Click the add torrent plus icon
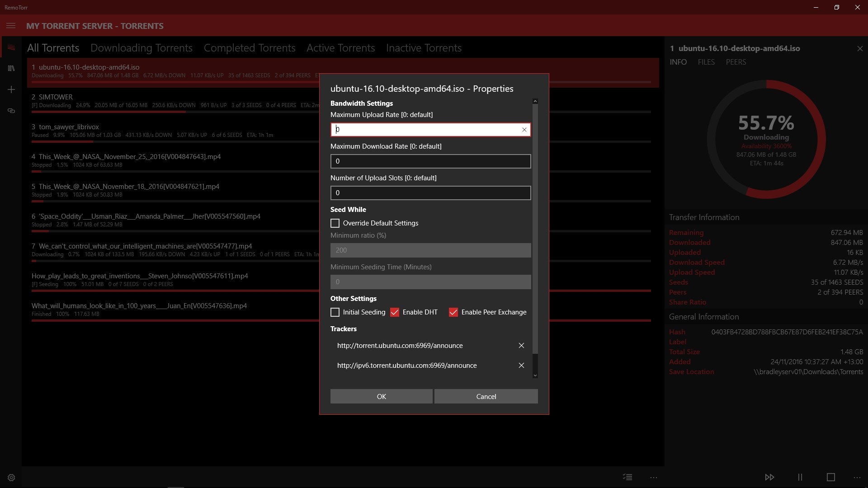Image resolution: width=868 pixels, height=488 pixels. point(11,89)
